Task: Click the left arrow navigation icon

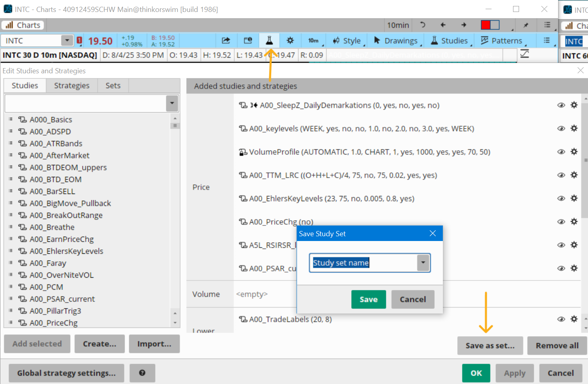Action: tap(443, 25)
